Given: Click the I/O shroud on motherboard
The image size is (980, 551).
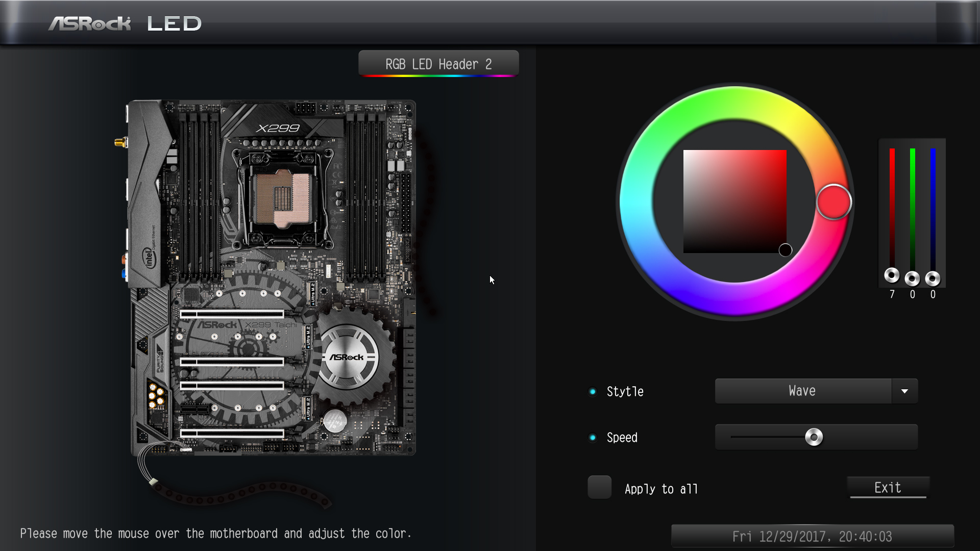Looking at the screenshot, I should click(148, 194).
